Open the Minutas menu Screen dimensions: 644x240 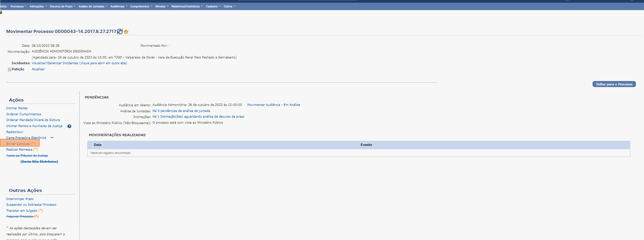pos(161,6)
